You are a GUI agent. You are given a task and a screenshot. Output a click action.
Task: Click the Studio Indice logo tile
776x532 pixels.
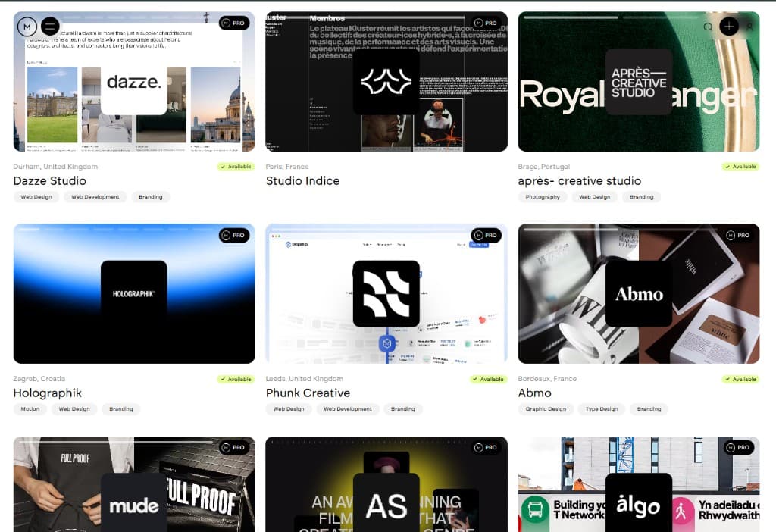click(x=386, y=82)
